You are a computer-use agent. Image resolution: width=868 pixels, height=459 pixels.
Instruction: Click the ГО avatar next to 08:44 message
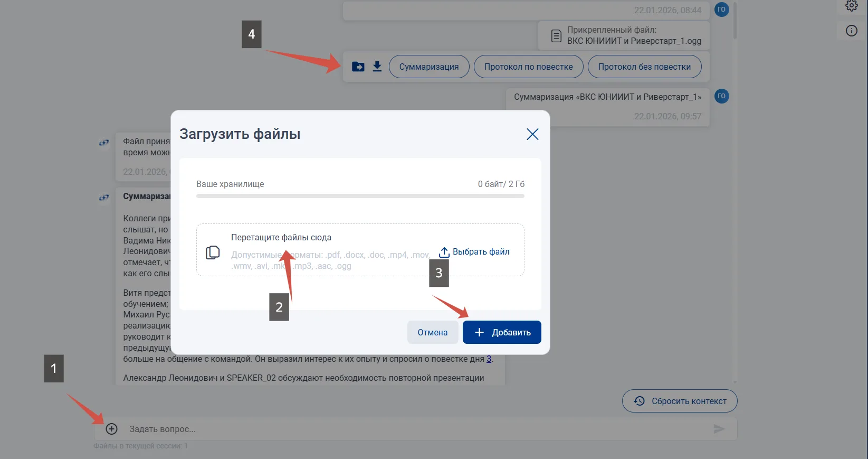coord(721,10)
